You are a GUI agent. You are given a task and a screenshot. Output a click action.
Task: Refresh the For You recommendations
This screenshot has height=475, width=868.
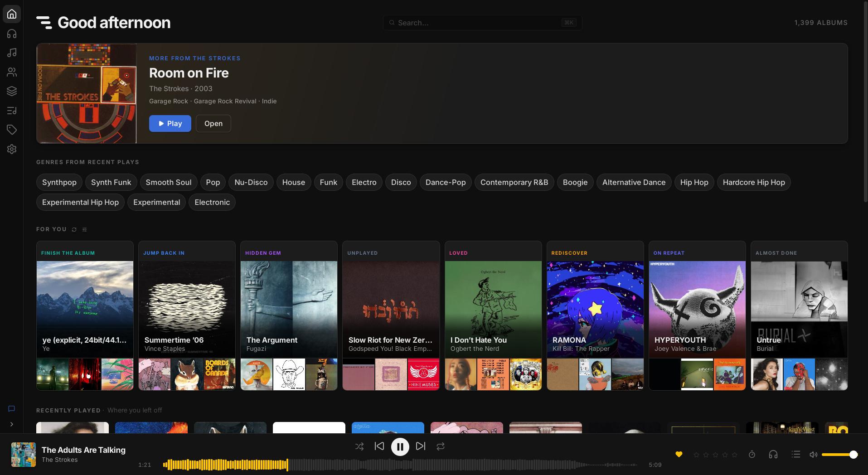[74, 229]
